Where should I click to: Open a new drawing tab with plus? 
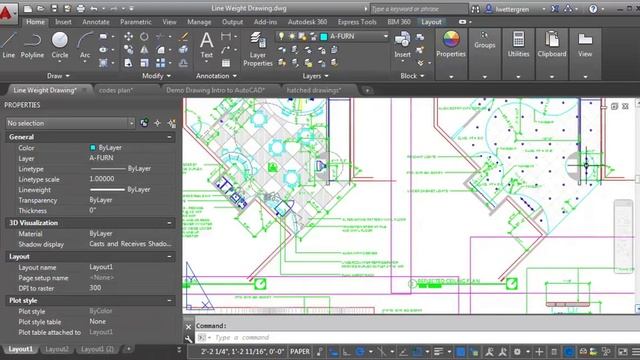367,90
